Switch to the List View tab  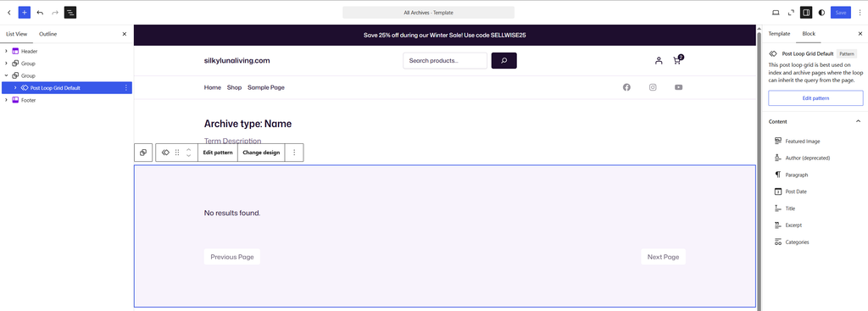click(x=17, y=34)
